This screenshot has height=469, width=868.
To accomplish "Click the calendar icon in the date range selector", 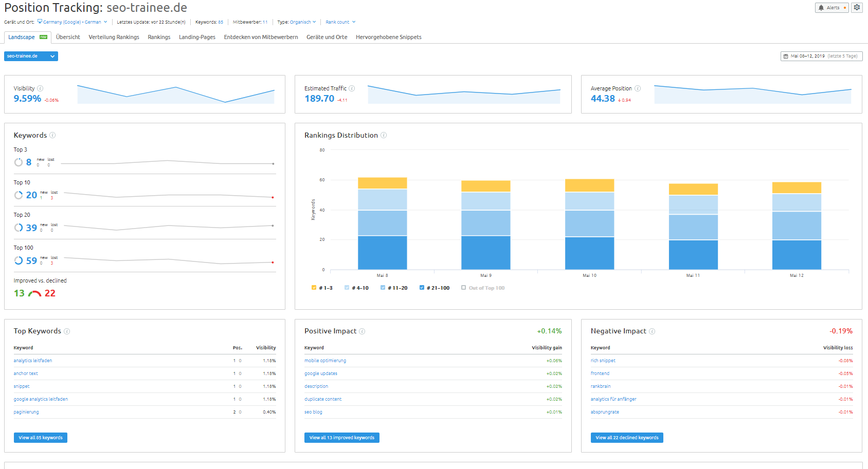I will (786, 56).
